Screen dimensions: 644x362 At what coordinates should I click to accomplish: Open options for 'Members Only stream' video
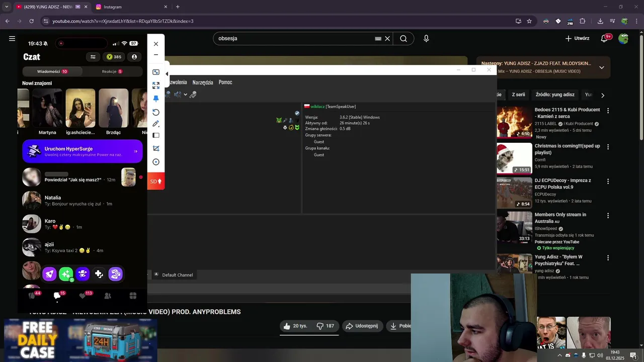[x=608, y=215]
